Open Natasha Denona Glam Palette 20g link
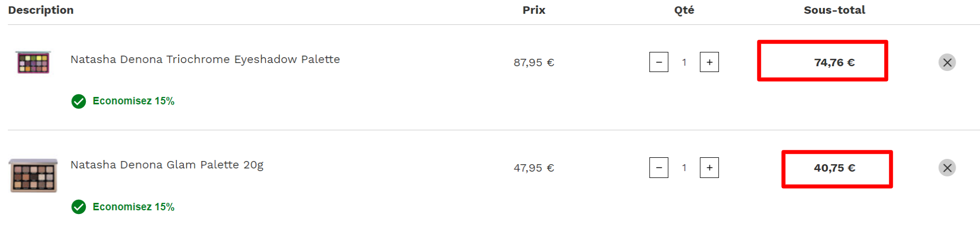 point(167,165)
